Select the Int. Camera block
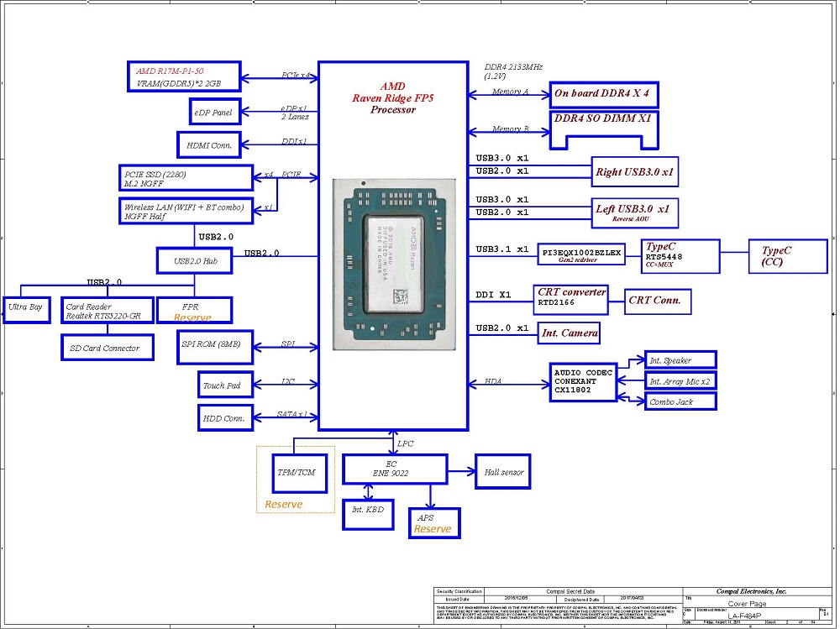 pyautogui.click(x=569, y=333)
